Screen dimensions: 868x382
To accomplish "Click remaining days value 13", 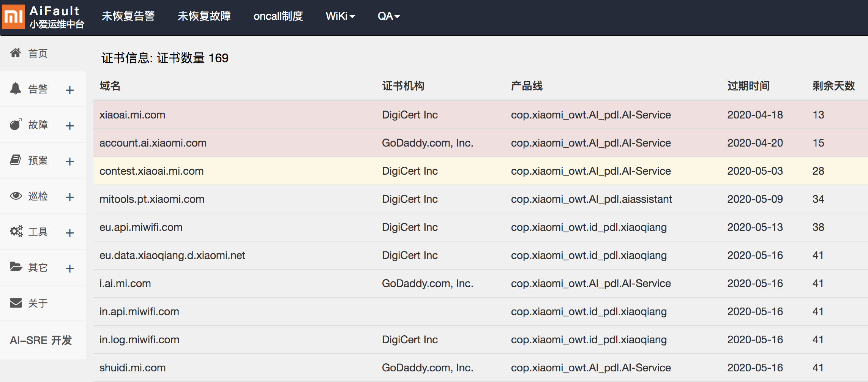I will point(818,115).
